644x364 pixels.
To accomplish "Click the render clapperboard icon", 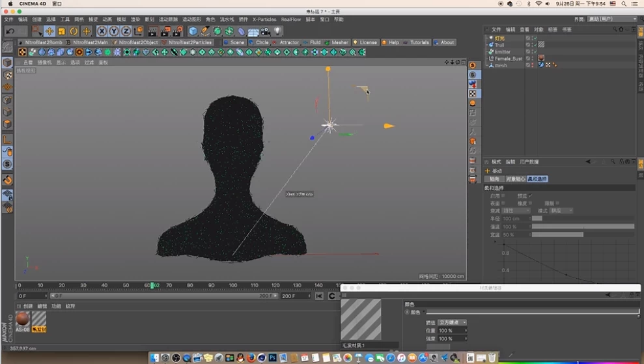I will pyautogui.click(x=152, y=31).
